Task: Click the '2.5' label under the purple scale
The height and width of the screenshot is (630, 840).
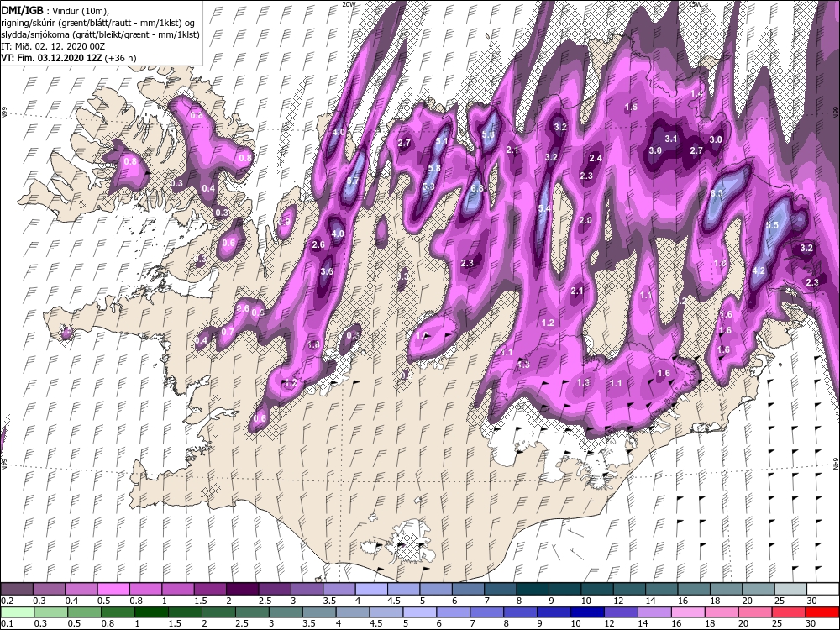Action: tap(265, 601)
